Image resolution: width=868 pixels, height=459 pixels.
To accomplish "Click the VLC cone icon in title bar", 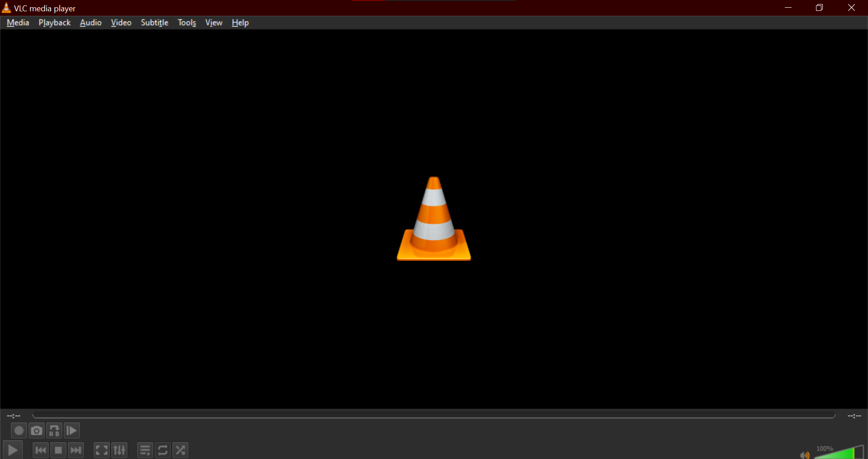I will (6, 8).
